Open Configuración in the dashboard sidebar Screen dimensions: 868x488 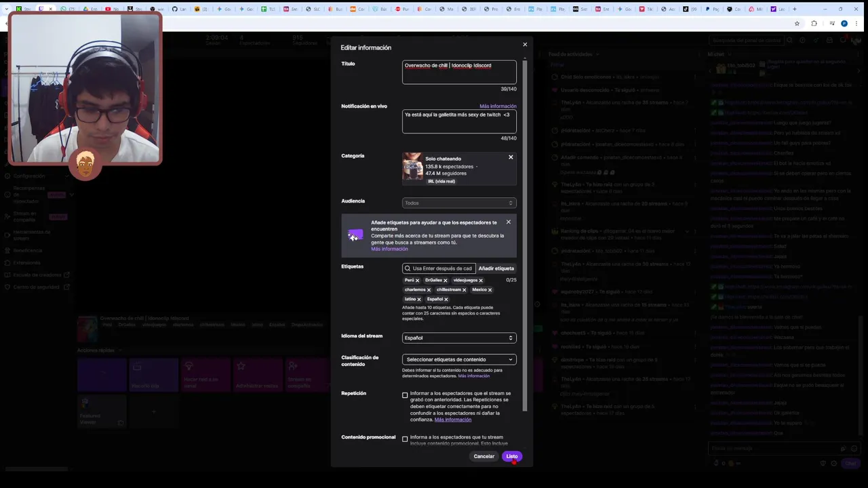[29, 176]
